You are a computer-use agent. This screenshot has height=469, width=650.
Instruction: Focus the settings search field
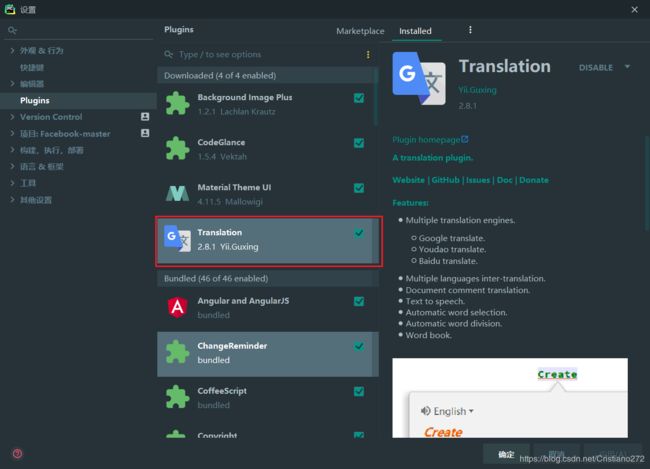(79, 30)
